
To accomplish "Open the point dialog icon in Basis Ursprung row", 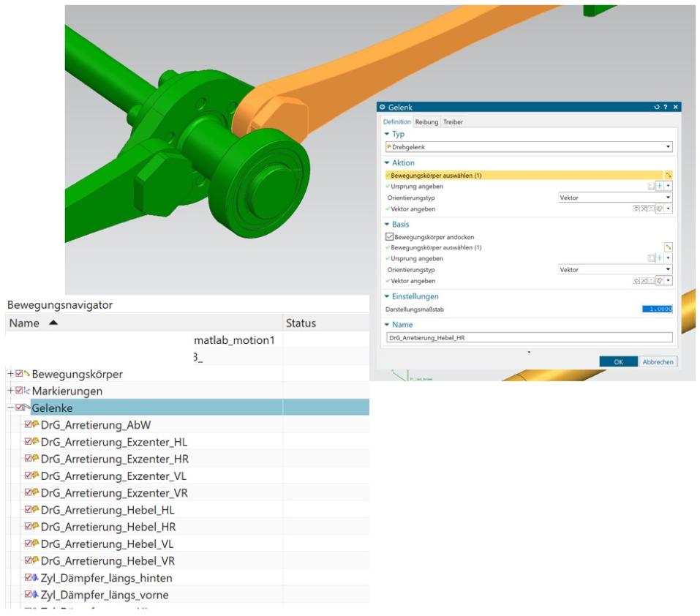I will (x=651, y=258).
